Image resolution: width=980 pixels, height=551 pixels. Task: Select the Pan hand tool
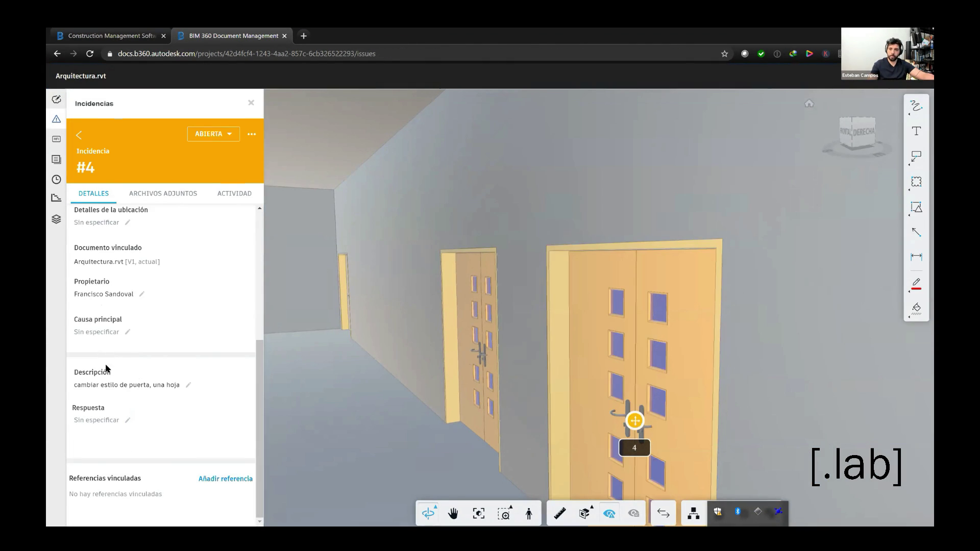click(453, 513)
